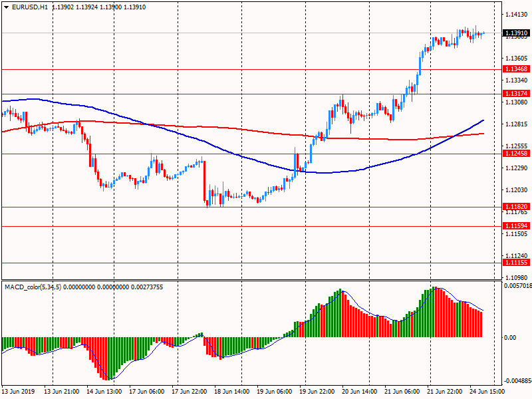
Task: Click the 13 Jun 2019 time axis label
Action: point(18,391)
